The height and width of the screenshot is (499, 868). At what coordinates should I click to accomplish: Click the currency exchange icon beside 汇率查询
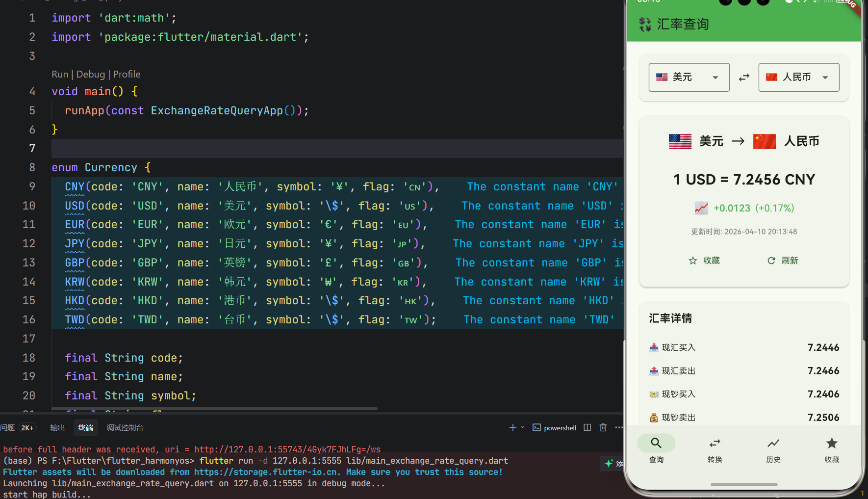click(645, 24)
